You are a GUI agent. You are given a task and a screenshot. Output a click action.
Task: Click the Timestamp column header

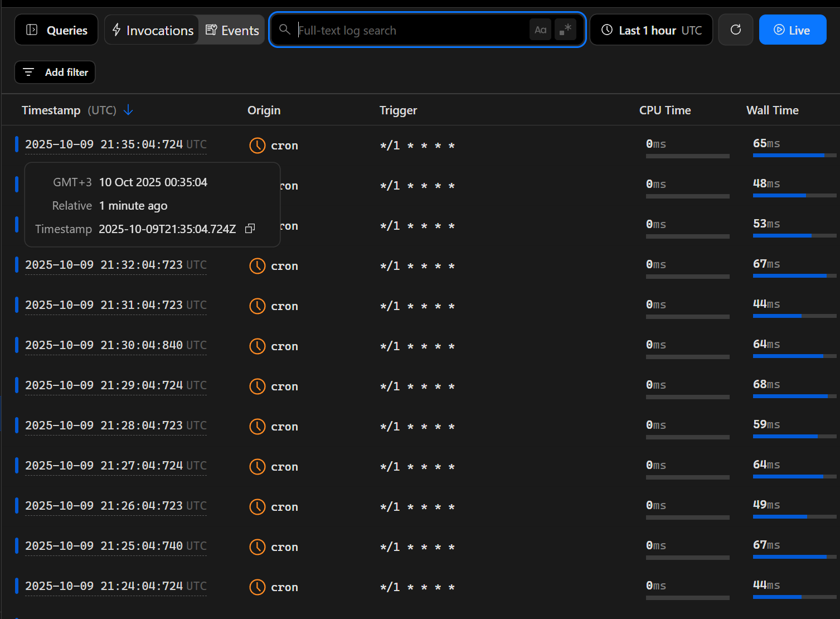[69, 110]
